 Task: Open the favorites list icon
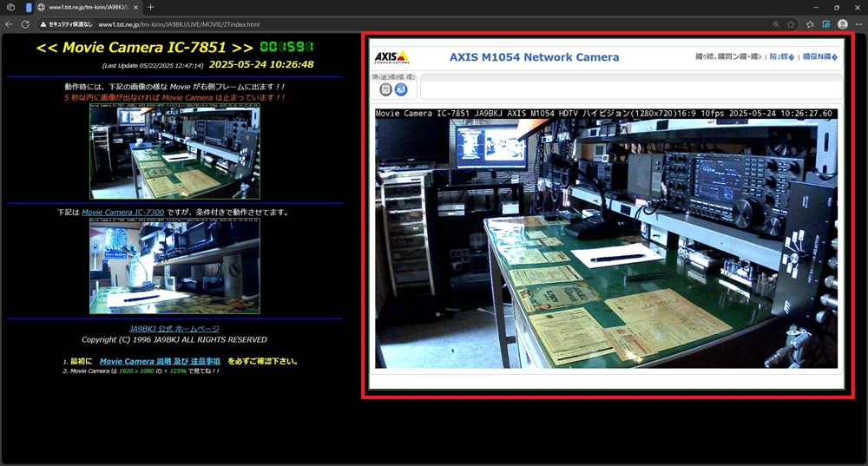pyautogui.click(x=810, y=24)
